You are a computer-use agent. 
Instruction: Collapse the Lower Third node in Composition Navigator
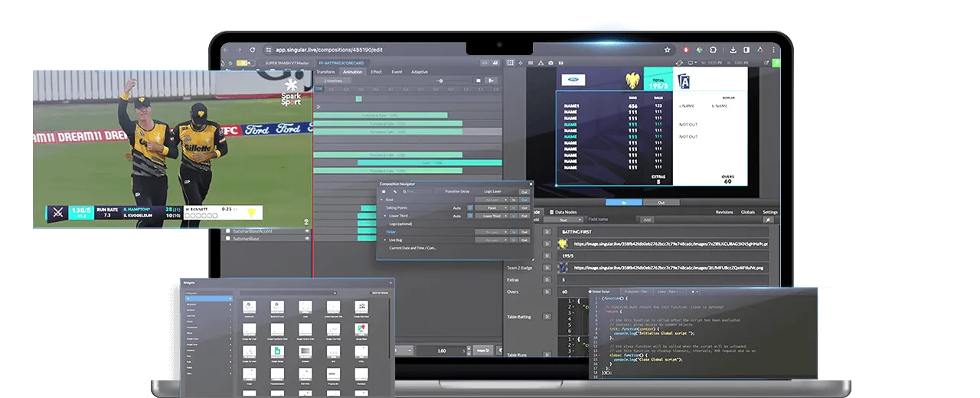click(385, 216)
